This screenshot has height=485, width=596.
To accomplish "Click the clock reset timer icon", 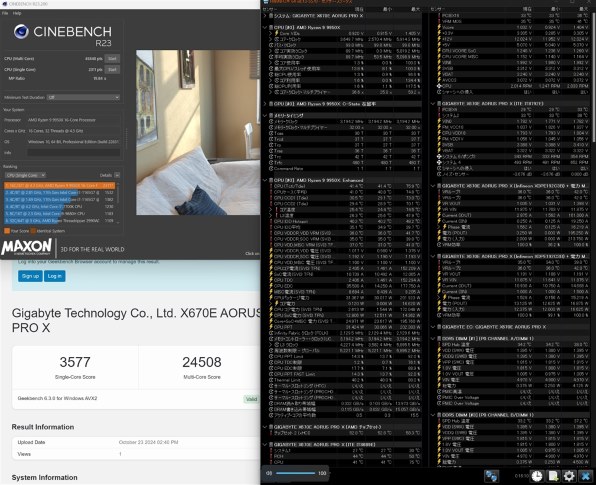I will click(537, 475).
